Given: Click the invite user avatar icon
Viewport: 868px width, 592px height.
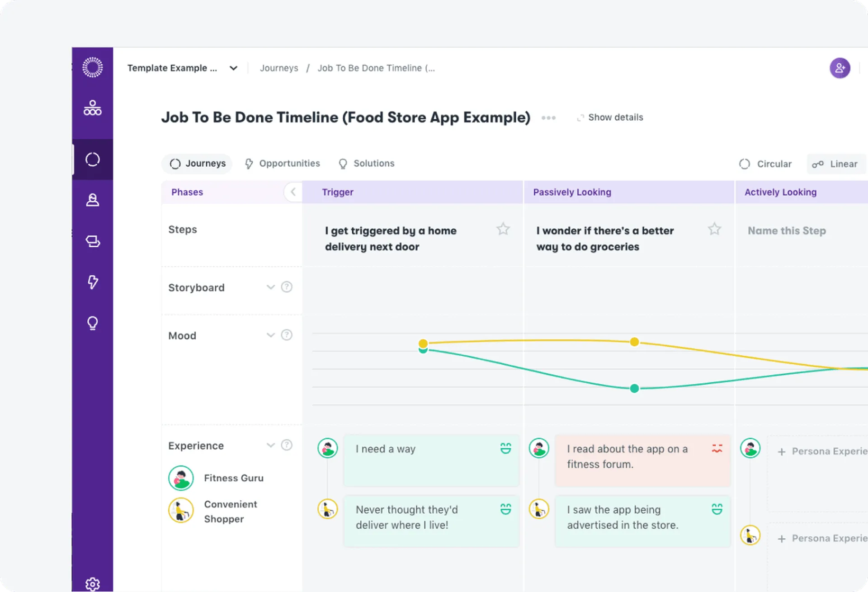Looking at the screenshot, I should pyautogui.click(x=840, y=68).
